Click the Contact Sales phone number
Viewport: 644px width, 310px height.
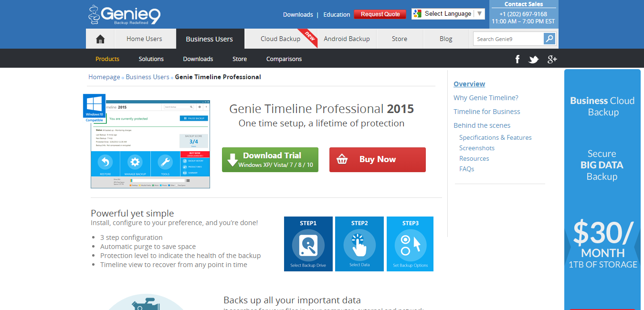pyautogui.click(x=523, y=14)
